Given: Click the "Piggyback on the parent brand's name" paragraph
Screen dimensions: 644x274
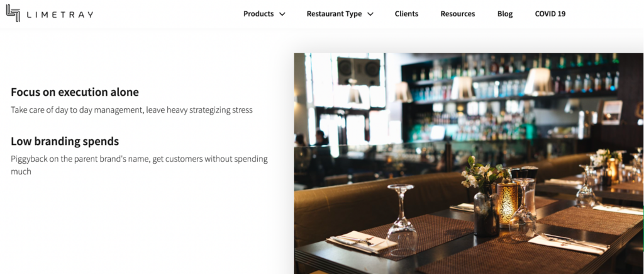Looking at the screenshot, I should 139,165.
